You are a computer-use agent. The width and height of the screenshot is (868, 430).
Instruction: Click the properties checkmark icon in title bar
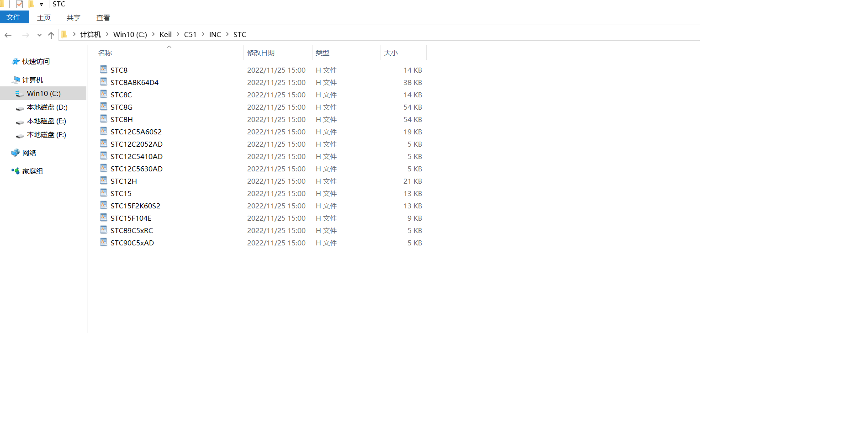point(19,4)
